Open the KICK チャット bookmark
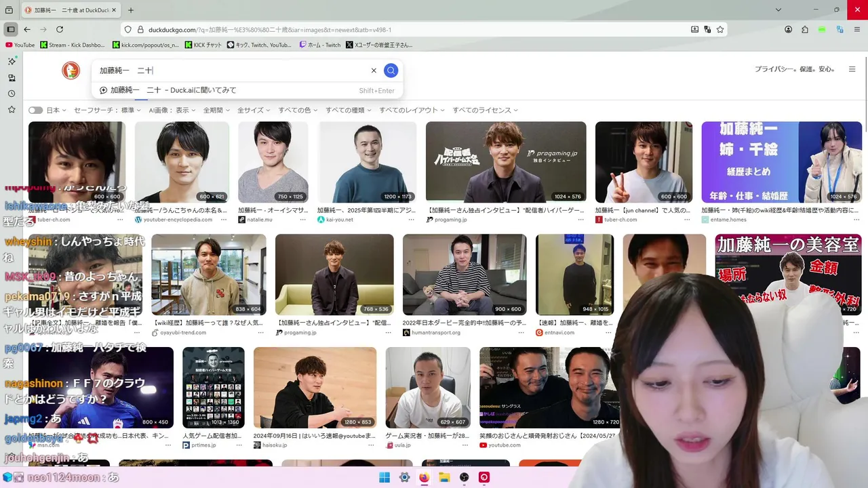Image resolution: width=868 pixels, height=488 pixels. point(203,45)
